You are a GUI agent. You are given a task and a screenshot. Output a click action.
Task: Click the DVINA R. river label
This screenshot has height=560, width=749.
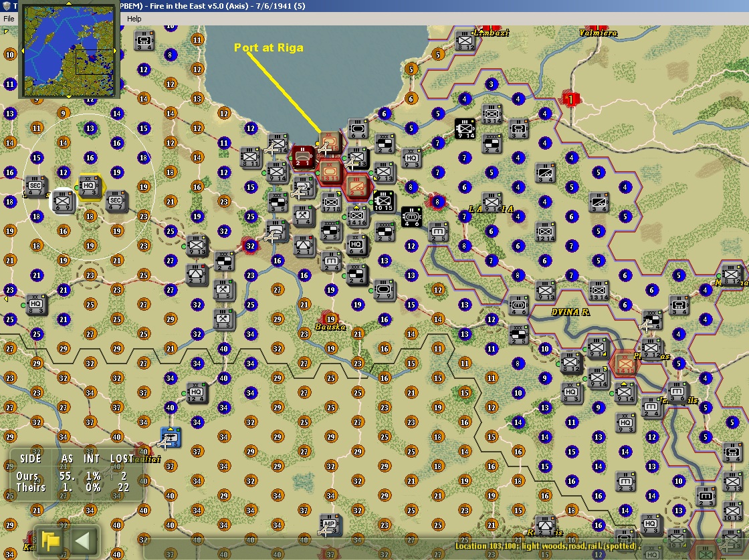(x=570, y=312)
